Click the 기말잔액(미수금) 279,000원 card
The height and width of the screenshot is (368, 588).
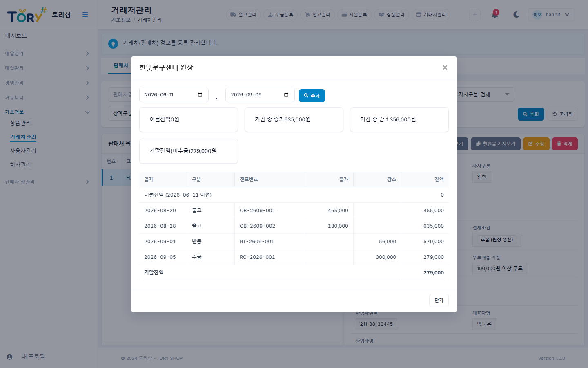click(189, 151)
